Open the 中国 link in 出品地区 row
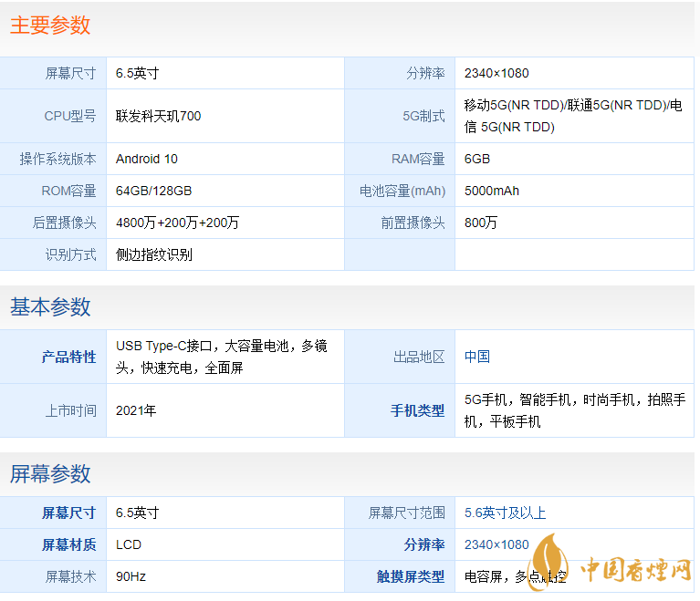This screenshot has width=700, height=601. [477, 357]
